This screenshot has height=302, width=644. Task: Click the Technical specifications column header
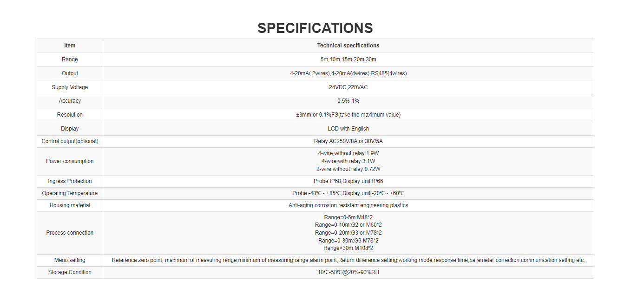click(348, 46)
